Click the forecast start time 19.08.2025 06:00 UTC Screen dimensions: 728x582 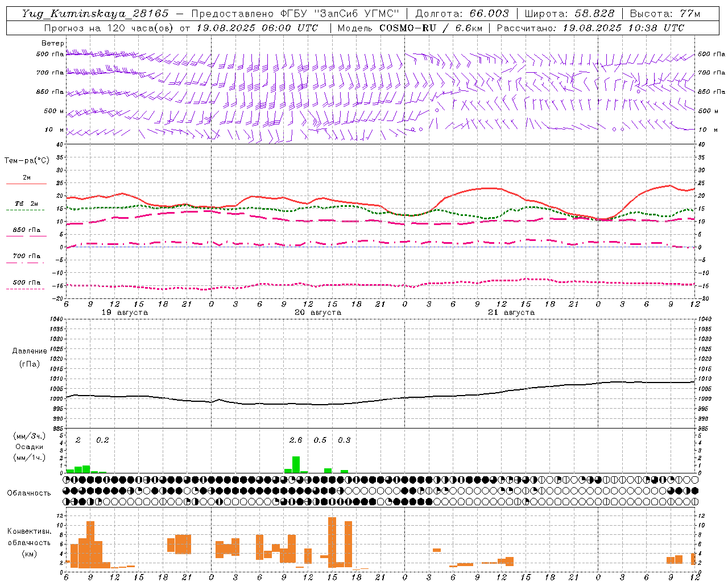click(257, 28)
